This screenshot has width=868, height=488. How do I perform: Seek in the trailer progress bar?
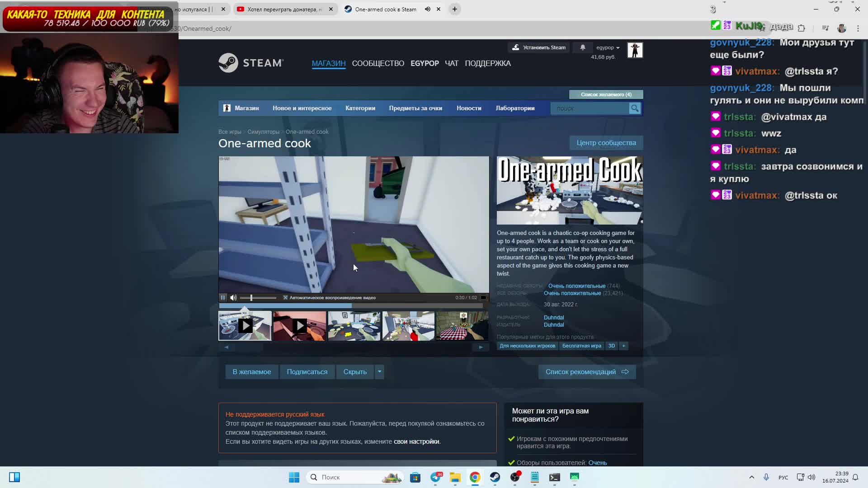(x=351, y=306)
